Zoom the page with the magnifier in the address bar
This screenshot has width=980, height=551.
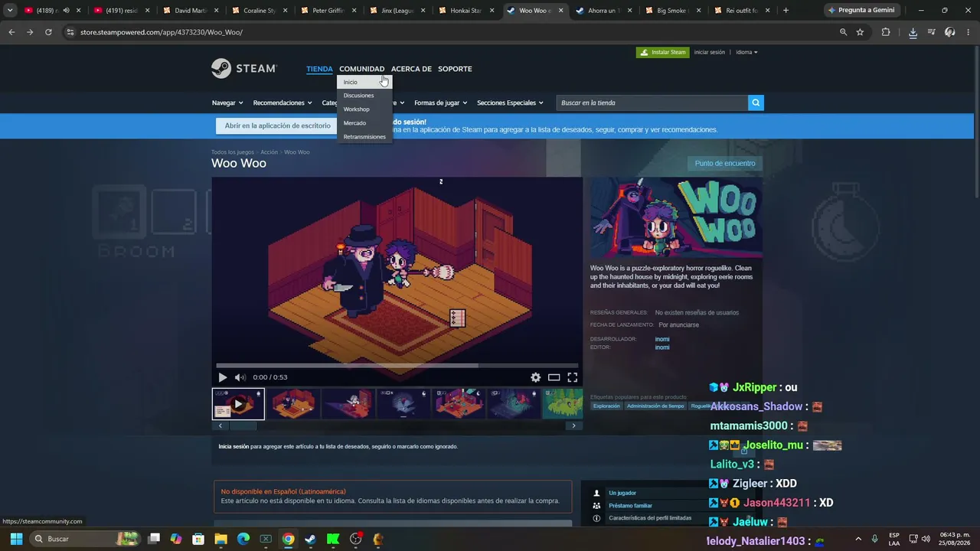pos(843,32)
